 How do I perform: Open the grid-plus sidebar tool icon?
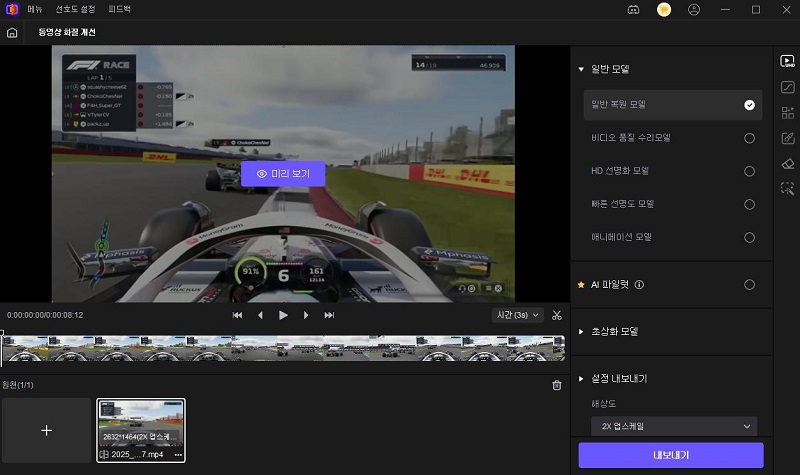click(x=787, y=113)
